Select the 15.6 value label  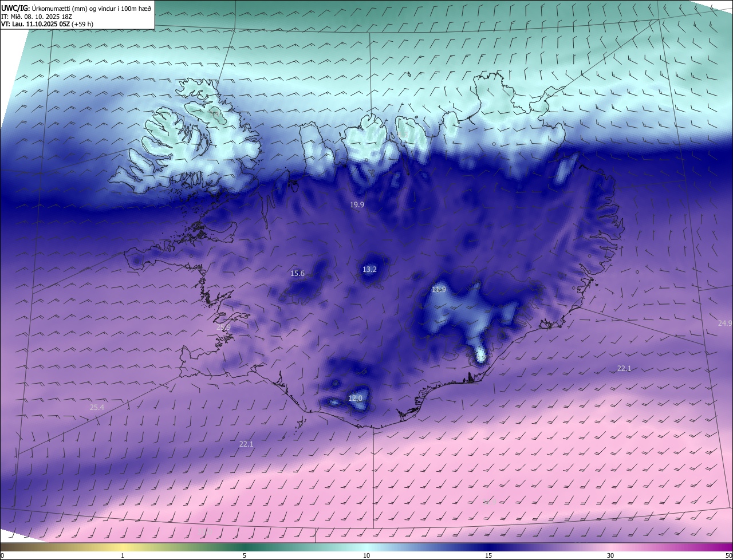(297, 274)
